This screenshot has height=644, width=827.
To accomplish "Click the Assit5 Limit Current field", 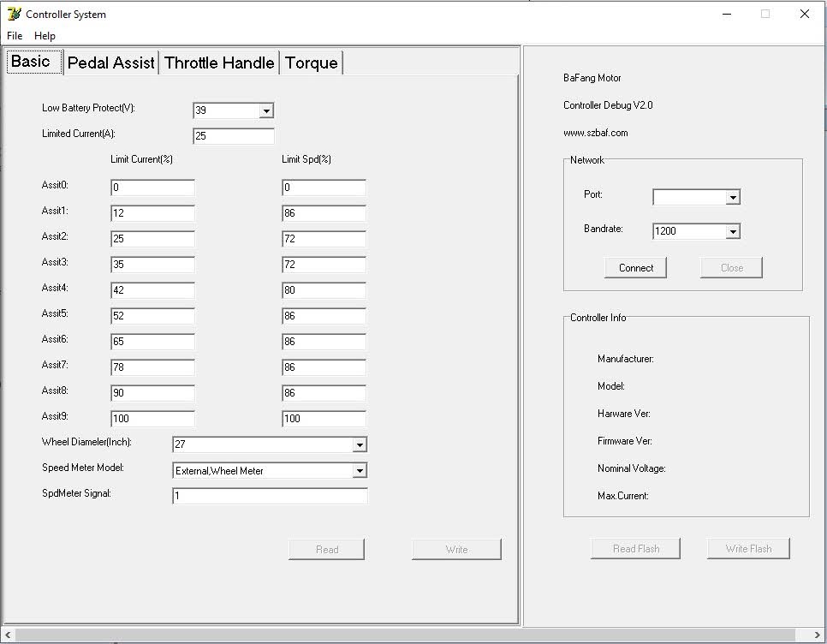I will (x=152, y=316).
